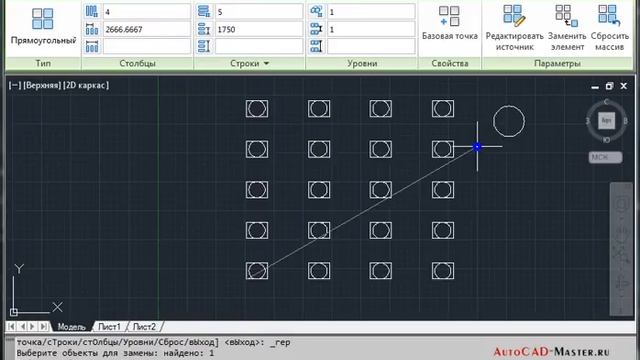The image size is (640, 360).
Task: Click the empty total level distance field
Action: [x=371, y=46]
